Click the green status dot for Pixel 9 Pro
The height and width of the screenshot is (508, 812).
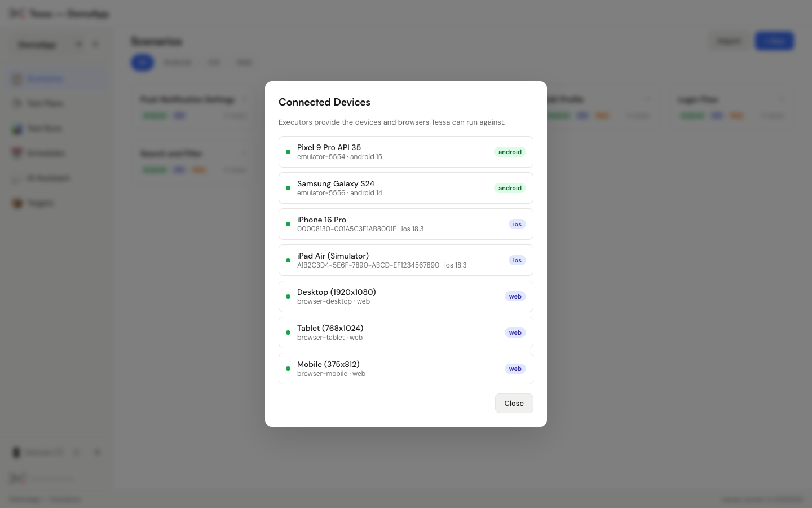click(288, 152)
